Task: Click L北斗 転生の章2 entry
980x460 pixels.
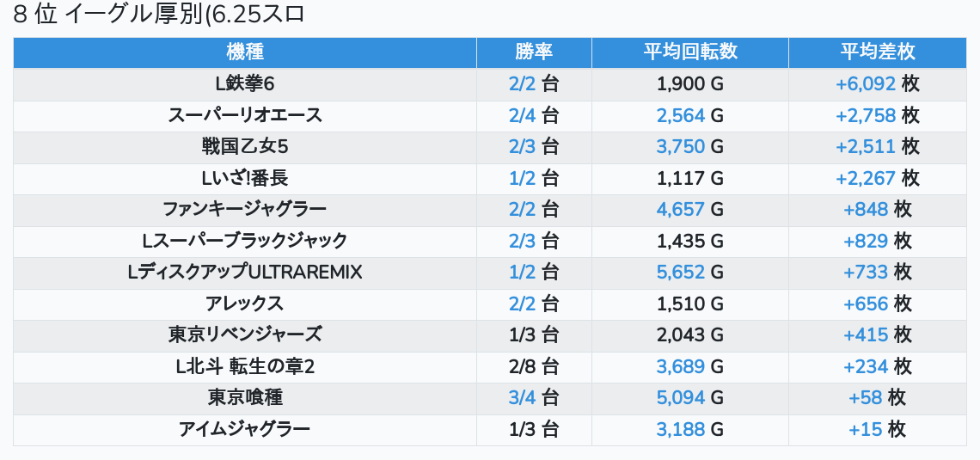Action: click(x=245, y=366)
